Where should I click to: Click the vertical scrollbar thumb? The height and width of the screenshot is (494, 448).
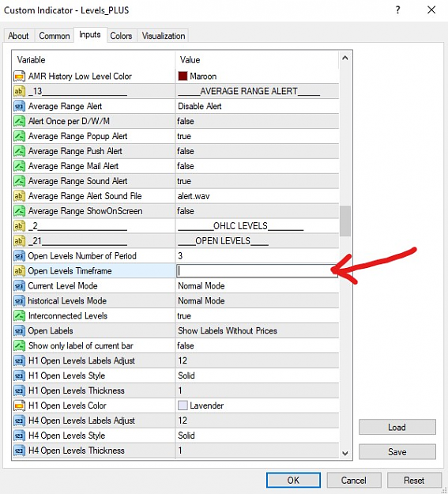point(345,221)
